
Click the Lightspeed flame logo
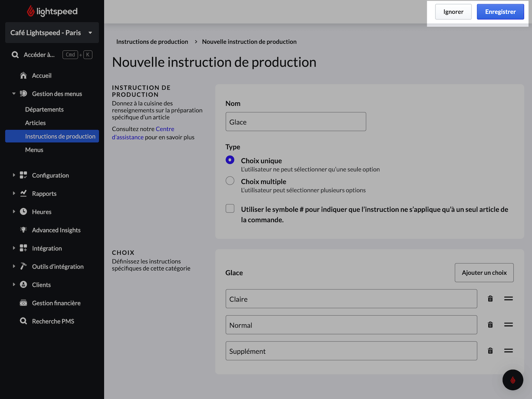coord(31,11)
